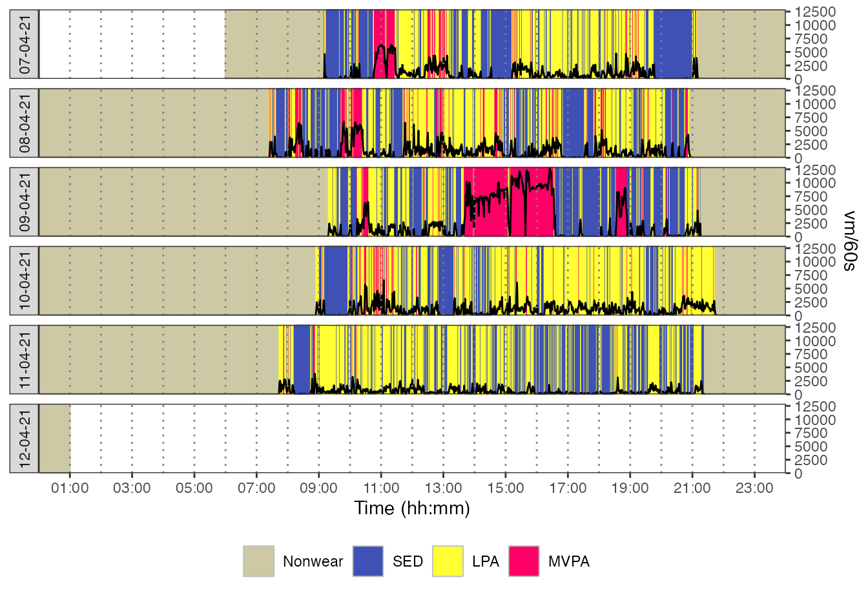Click the 12-04-21 day strip label

(x=25, y=439)
